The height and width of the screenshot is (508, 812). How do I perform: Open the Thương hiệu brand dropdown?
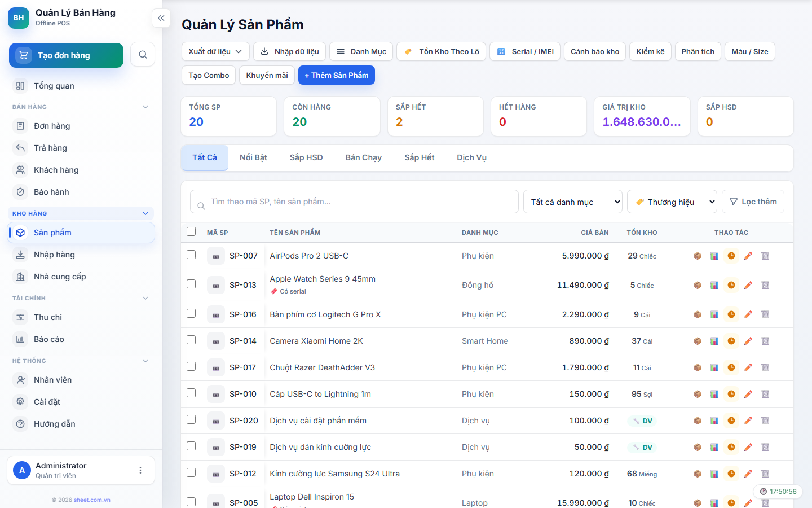(x=672, y=202)
